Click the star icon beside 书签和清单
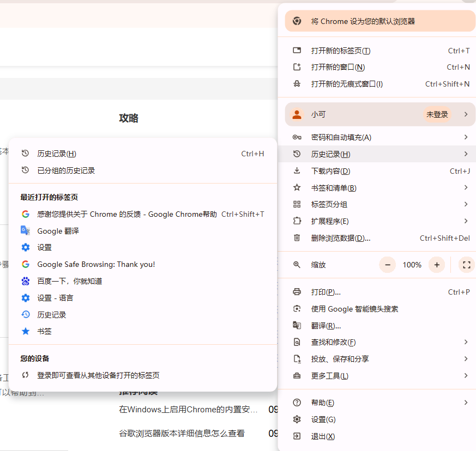This screenshot has height=451, width=476. [297, 188]
